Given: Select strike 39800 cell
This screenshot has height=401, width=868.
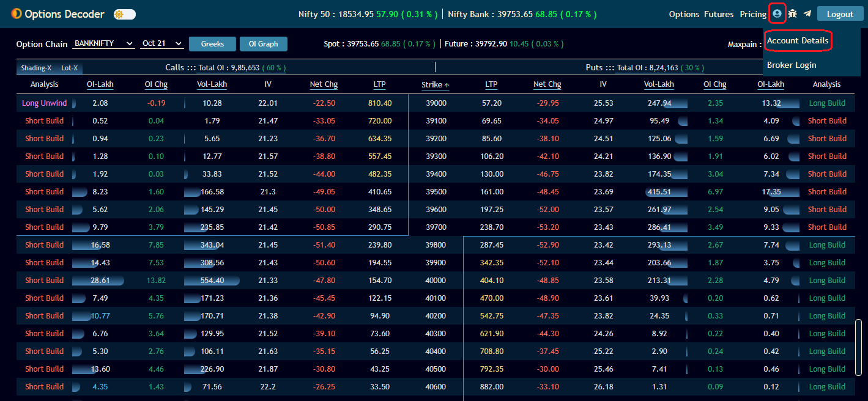Looking at the screenshot, I should (436, 245).
